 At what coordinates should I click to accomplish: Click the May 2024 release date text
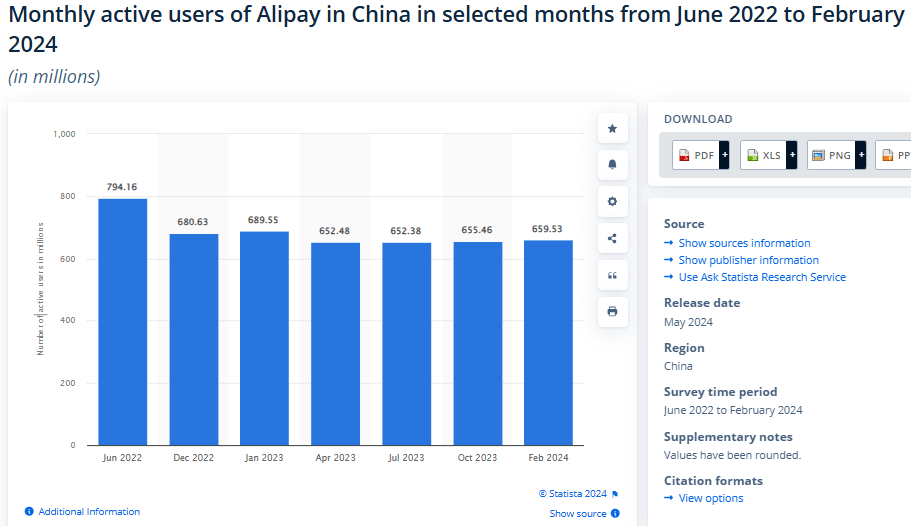tap(688, 322)
